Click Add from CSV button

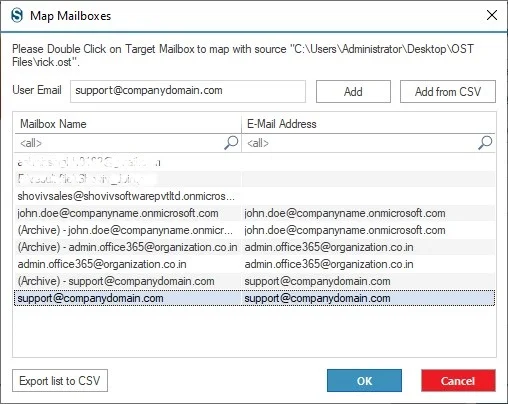(x=448, y=91)
